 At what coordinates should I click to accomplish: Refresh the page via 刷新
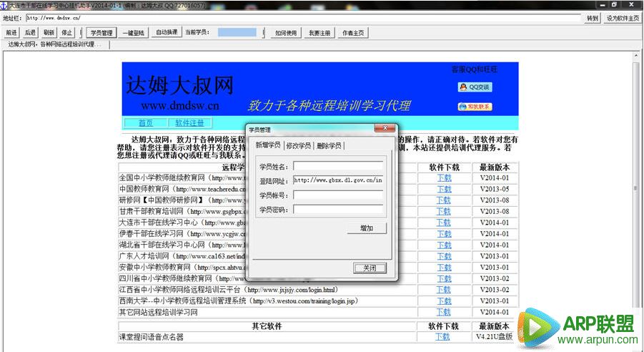(49, 32)
